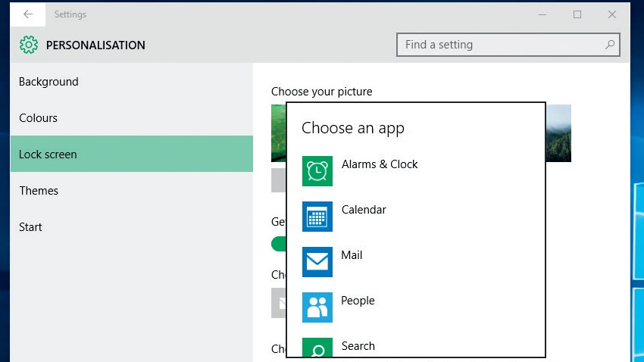The height and width of the screenshot is (362, 644).
Task: Open the Themes settings page
Action: coord(131,190)
